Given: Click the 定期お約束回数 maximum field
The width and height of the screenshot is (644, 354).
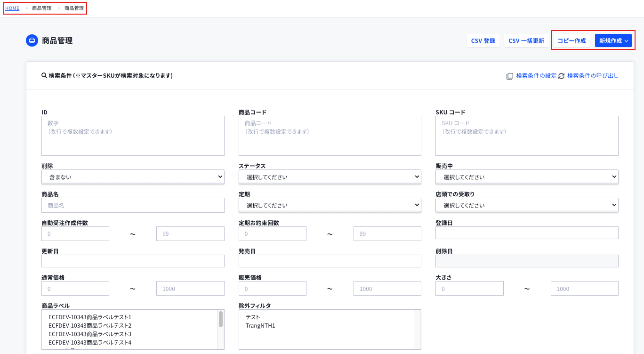Looking at the screenshot, I should (387, 233).
